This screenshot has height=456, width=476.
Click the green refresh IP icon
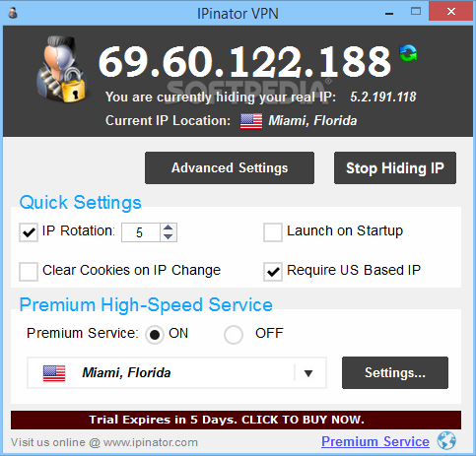coord(408,53)
